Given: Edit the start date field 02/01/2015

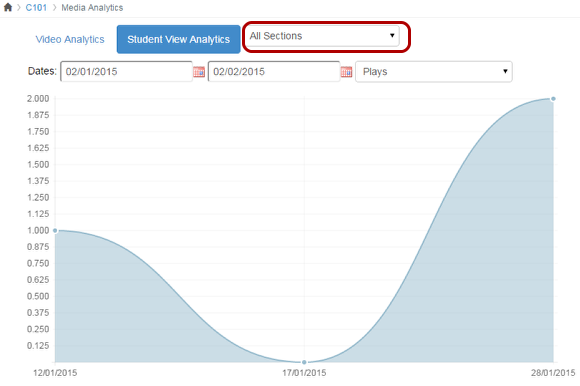Looking at the screenshot, I should (x=126, y=71).
